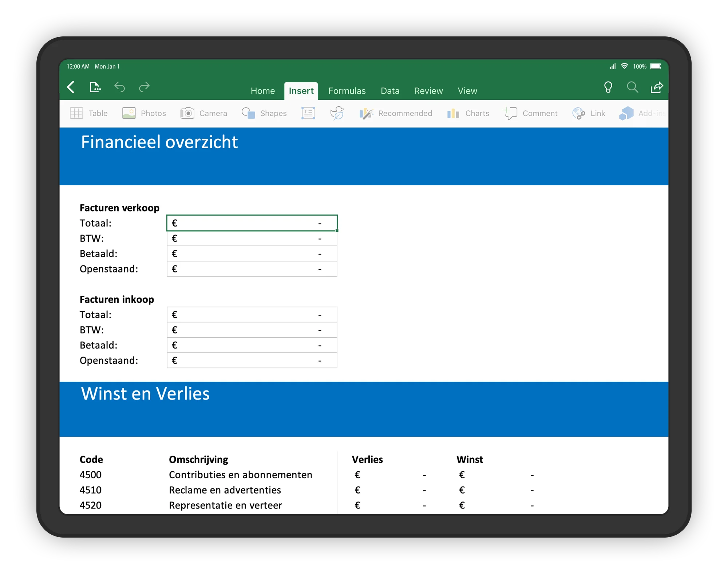Image resolution: width=728 pixels, height=574 pixels.
Task: Tap the back arrow to leave workbook
Action: point(71,87)
